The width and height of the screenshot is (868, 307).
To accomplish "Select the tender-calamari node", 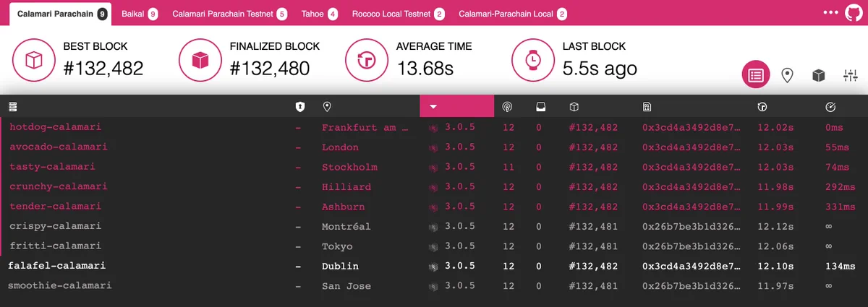I will tap(55, 207).
